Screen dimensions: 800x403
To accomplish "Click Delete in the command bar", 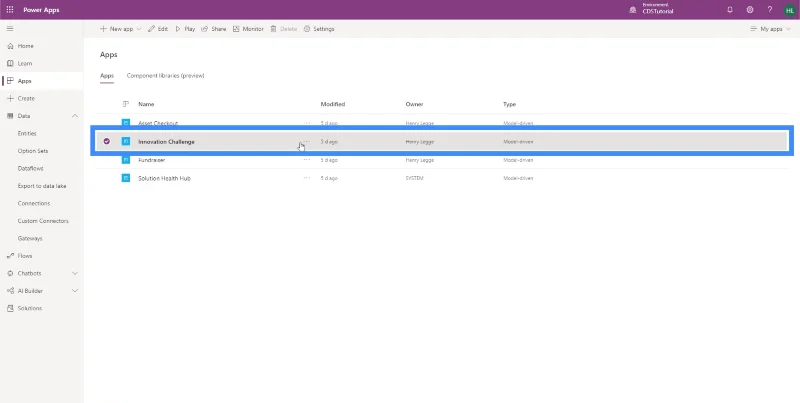I will 284,29.
